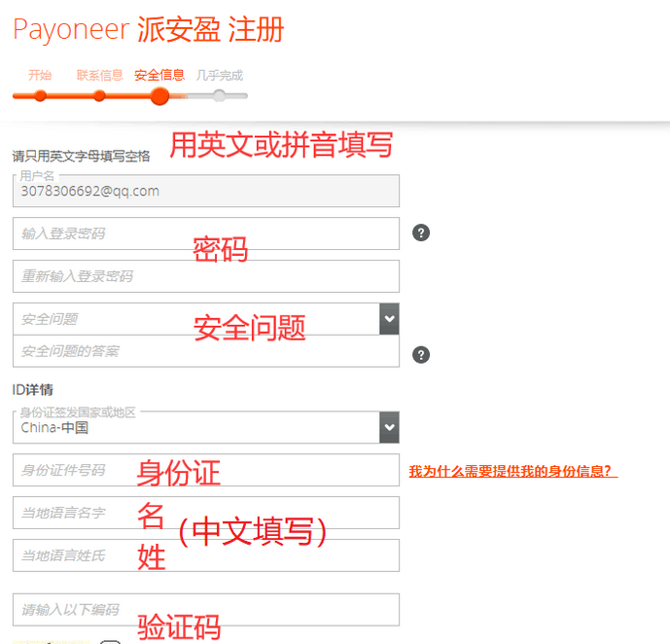Focus the 当地语言名字 field

tap(206, 513)
